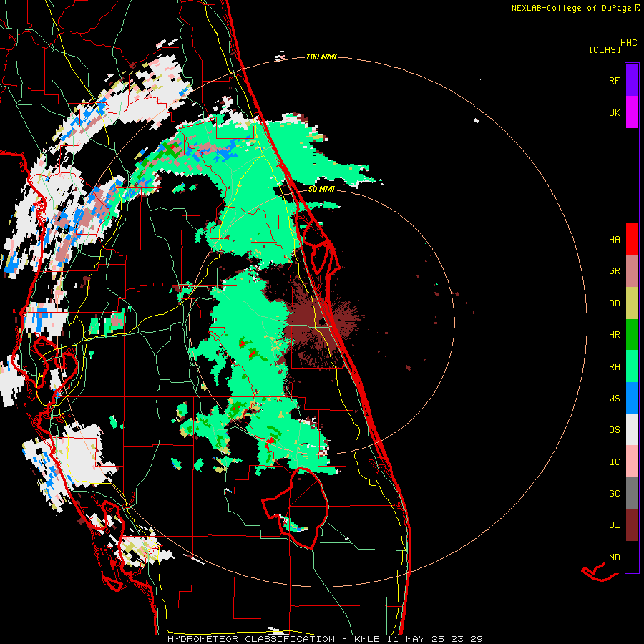Screen dimensions: 644x644
Task: Click the WS legend label
Action: coord(614,398)
